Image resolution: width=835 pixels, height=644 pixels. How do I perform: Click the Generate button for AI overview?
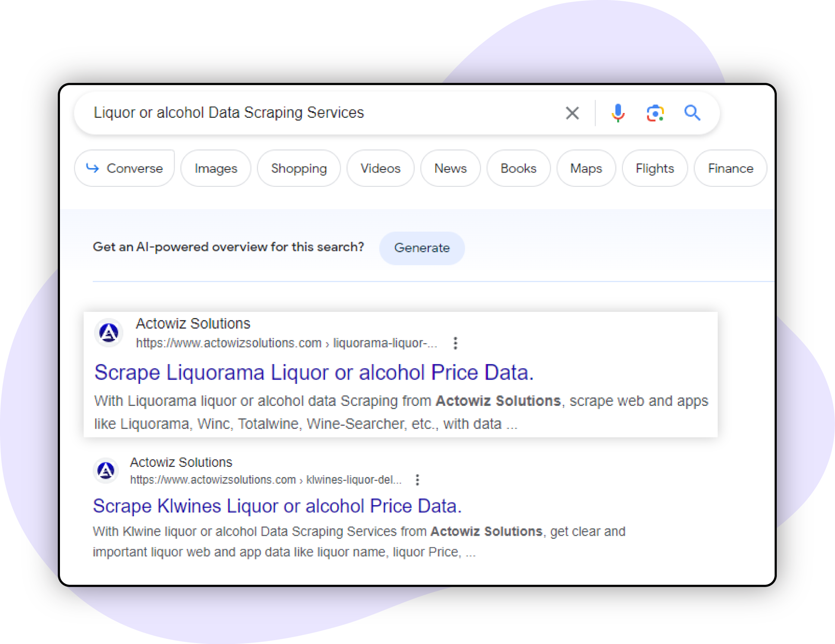(x=421, y=247)
